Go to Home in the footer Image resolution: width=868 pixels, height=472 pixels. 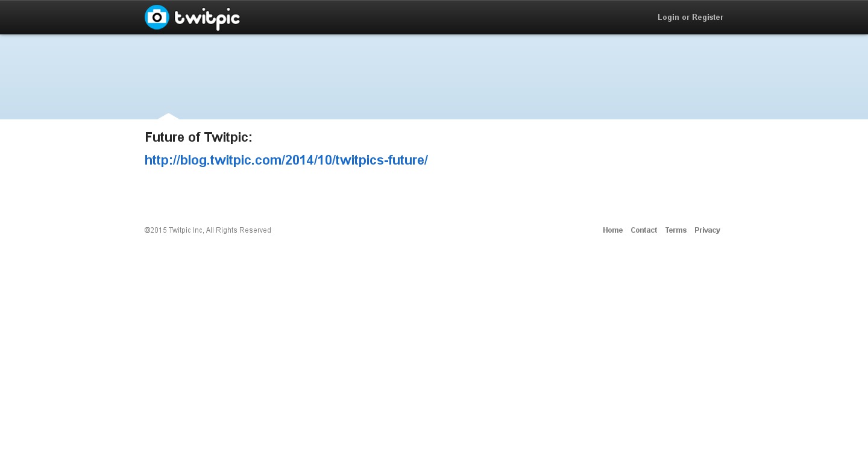click(612, 230)
